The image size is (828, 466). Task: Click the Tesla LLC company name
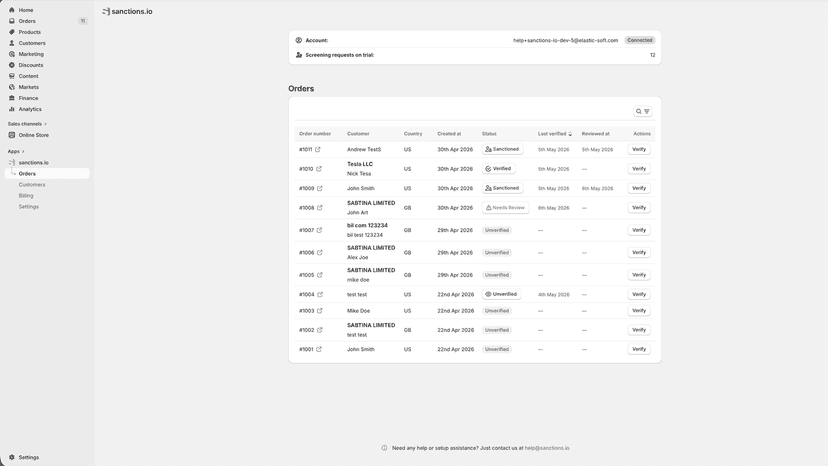point(360,164)
